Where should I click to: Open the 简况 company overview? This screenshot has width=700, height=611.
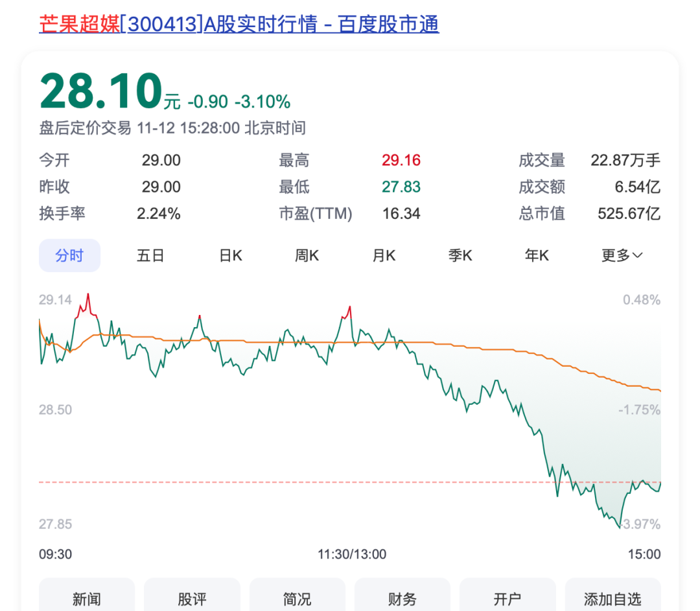point(297,599)
